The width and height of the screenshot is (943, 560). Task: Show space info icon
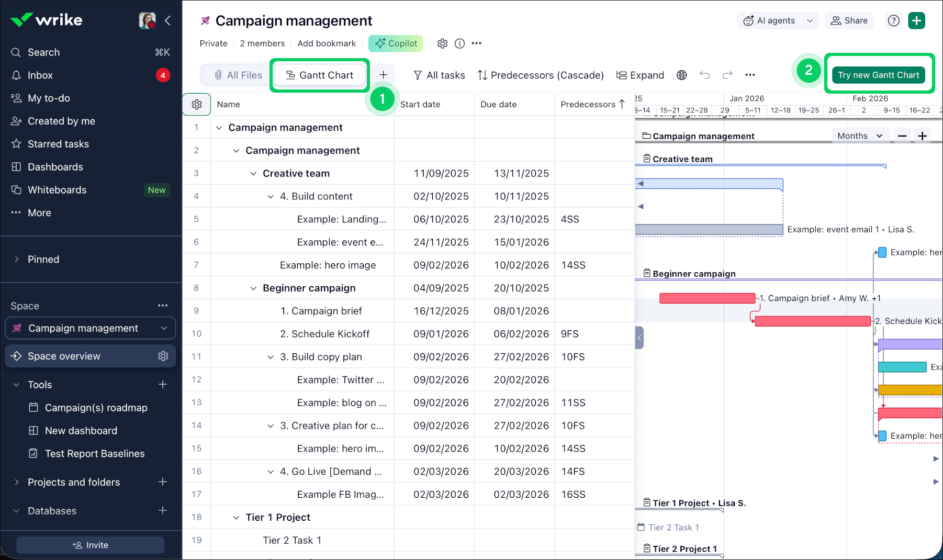click(459, 43)
